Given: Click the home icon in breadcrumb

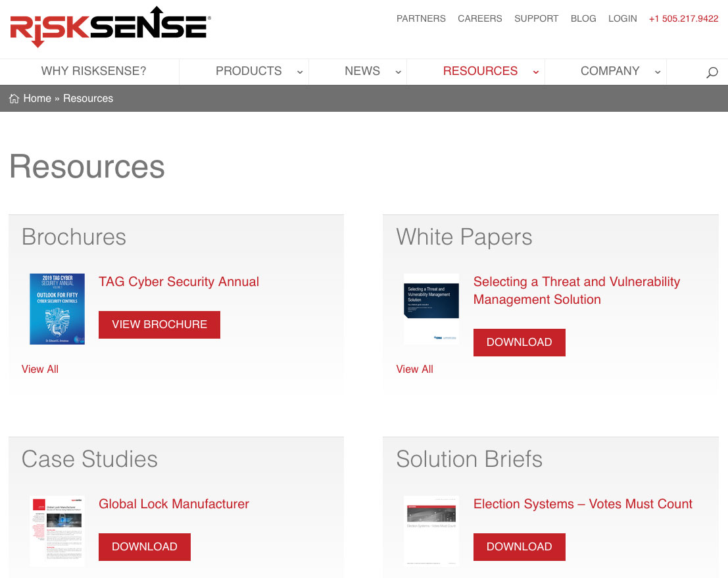Looking at the screenshot, I should point(14,99).
